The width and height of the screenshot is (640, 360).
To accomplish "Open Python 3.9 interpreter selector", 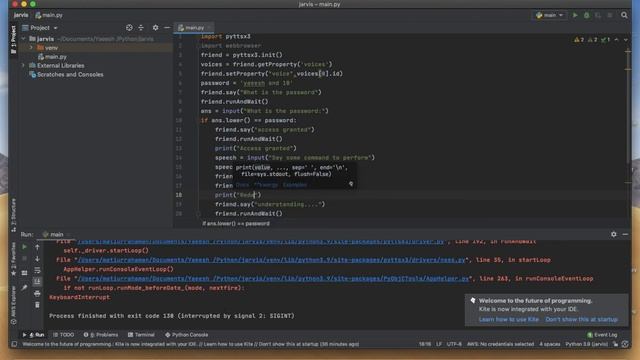I will point(586,344).
